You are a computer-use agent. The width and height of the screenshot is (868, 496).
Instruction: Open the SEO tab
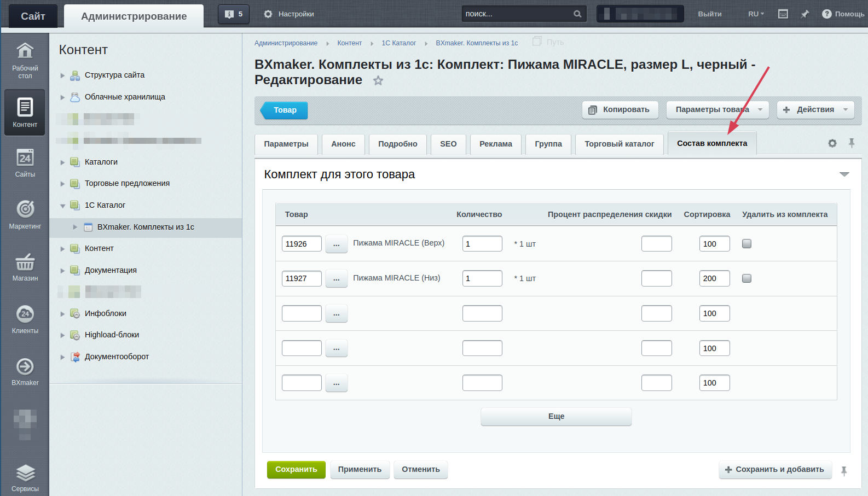click(x=448, y=144)
